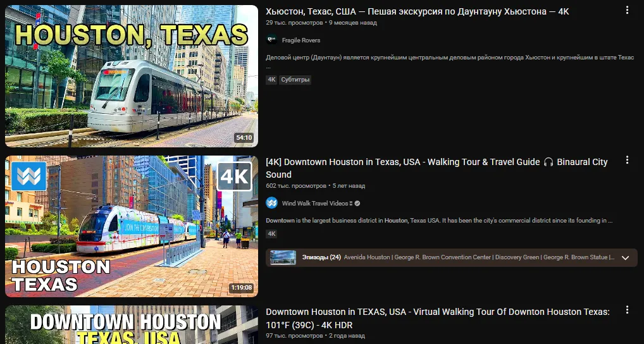Click Fragile Rovers channel avatar
Screen dimensions: 644x344
(x=271, y=40)
